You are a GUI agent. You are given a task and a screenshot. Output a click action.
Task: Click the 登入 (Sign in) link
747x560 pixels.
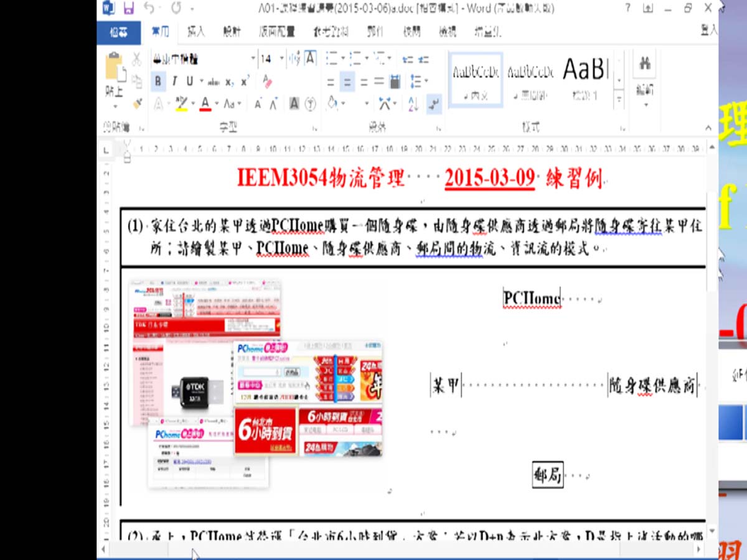708,29
